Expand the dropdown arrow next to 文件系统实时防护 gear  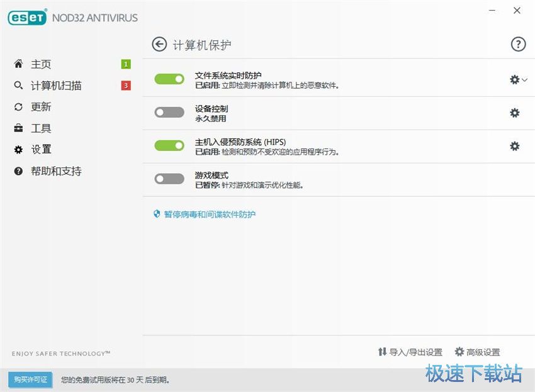[525, 80]
